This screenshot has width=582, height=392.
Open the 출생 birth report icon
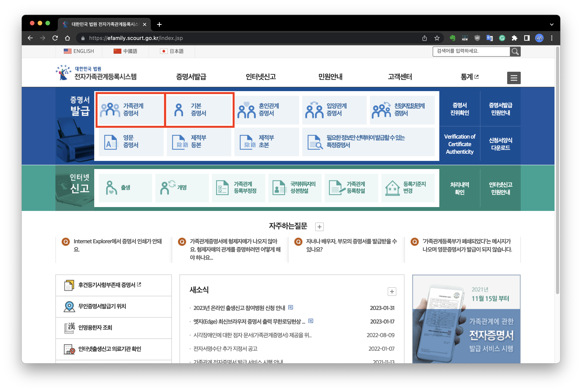tap(111, 188)
